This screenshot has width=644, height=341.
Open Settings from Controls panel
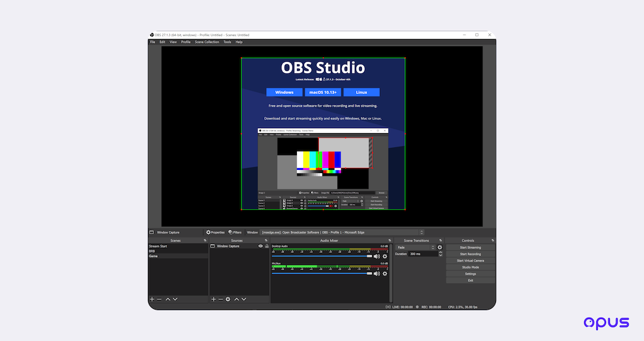pos(470,273)
